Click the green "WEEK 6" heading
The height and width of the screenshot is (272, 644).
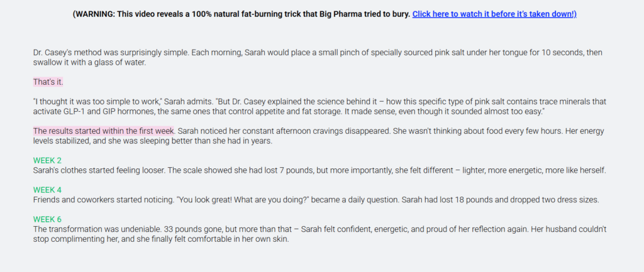pyautogui.click(x=47, y=219)
